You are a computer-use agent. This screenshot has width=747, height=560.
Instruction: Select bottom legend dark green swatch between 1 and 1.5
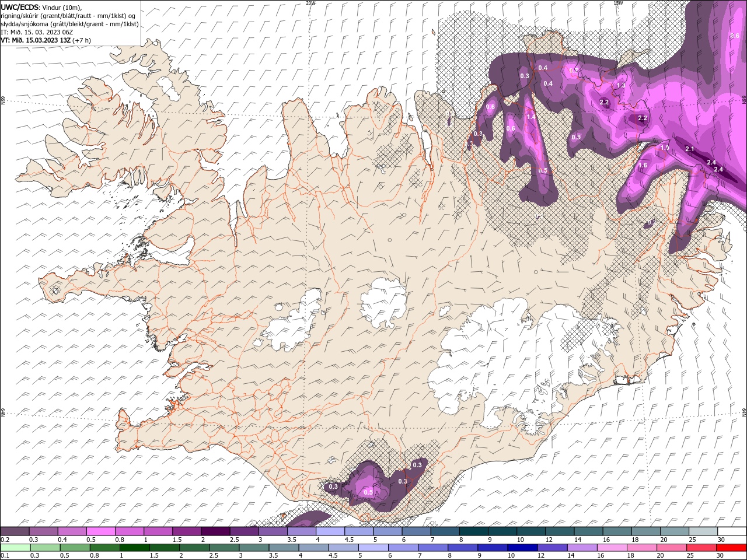click(x=135, y=548)
